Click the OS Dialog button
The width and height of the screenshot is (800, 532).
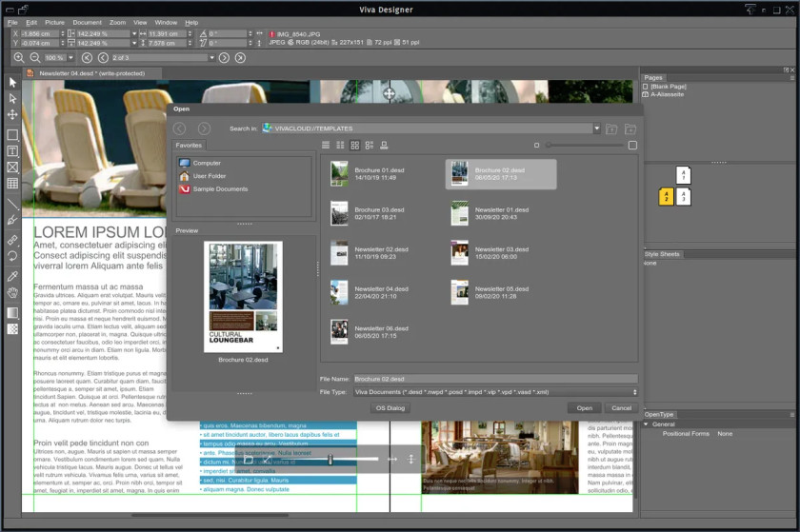tap(390, 408)
